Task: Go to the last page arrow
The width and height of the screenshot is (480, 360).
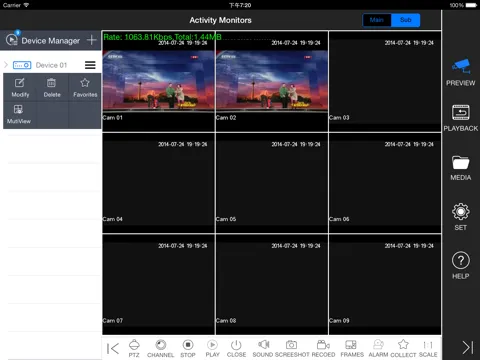Action: click(x=468, y=347)
